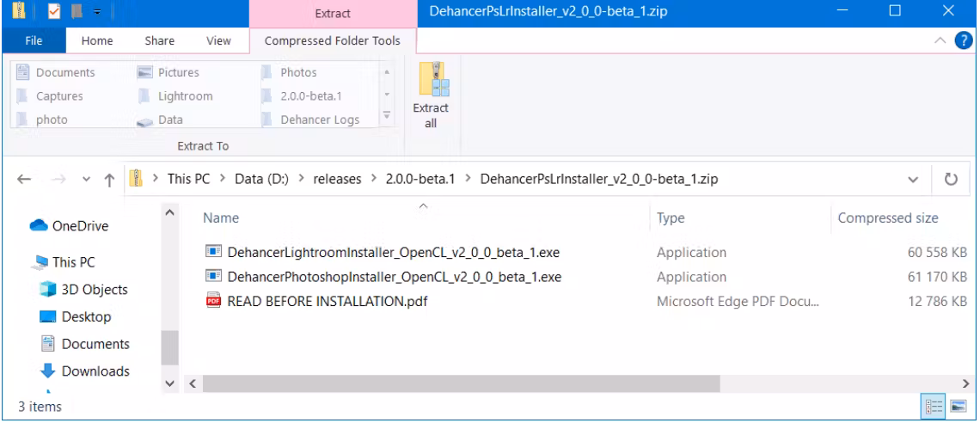This screenshot has width=980, height=423.
Task: Click the Extract contextual tab header
Action: click(x=333, y=13)
